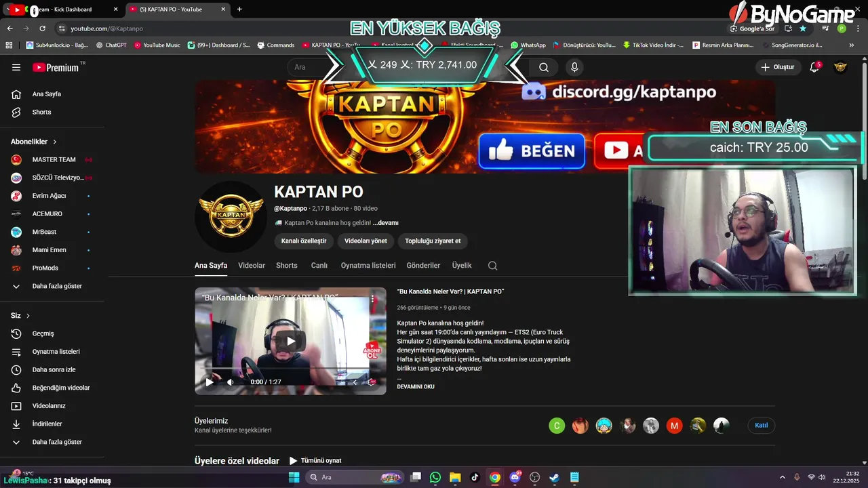Open Chrome apps grid in bookmarks bar

[9, 45]
